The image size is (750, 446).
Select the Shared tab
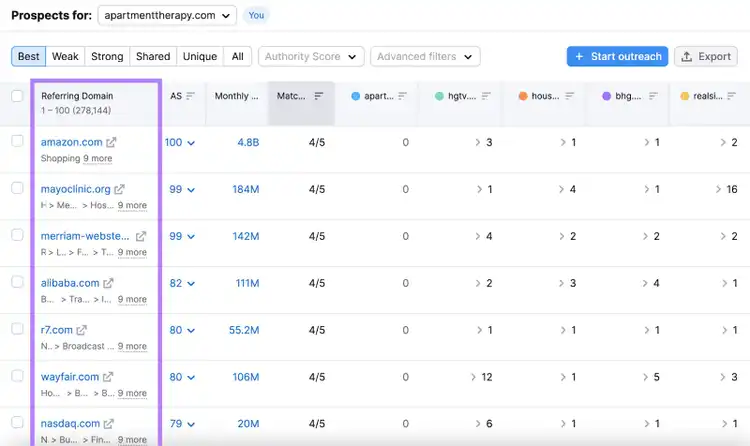click(153, 56)
